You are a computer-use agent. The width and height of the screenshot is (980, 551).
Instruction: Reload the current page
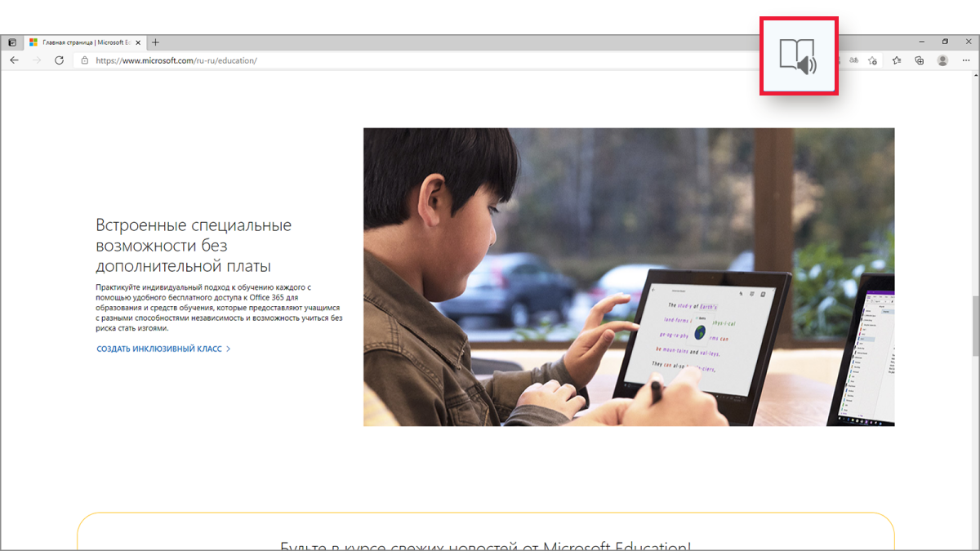point(59,60)
